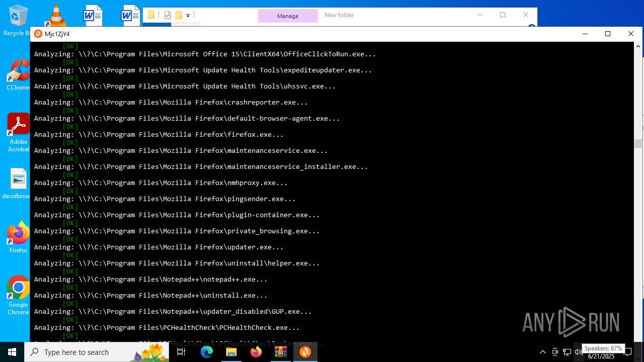This screenshot has width=644, height=362.
Task: Open Quick Access Toolbar dropdown in Explorer window
Action: 188,16
